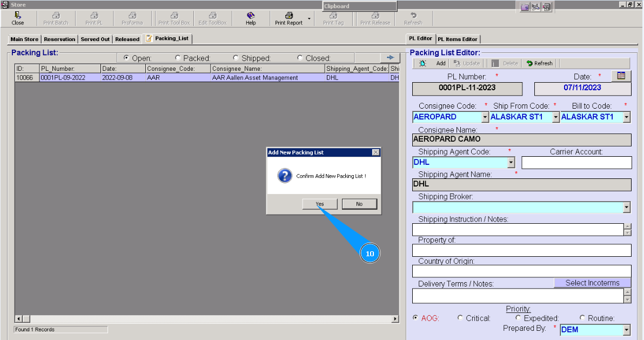Image resolution: width=644 pixels, height=340 pixels.
Task: Click the Print Tag toolbar icon
Action: 333,16
